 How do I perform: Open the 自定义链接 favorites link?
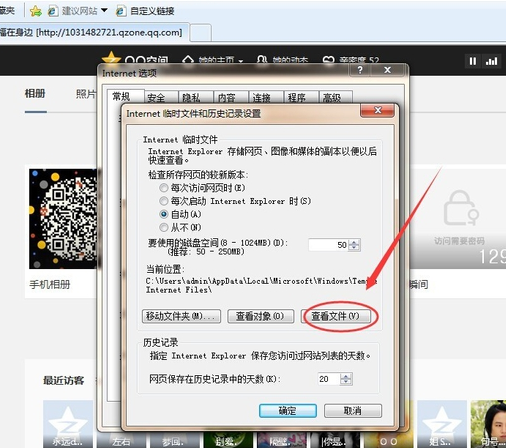coord(145,11)
